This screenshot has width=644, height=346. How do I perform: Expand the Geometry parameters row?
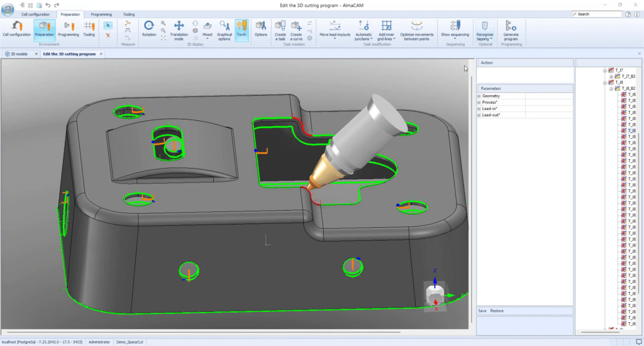[479, 96]
